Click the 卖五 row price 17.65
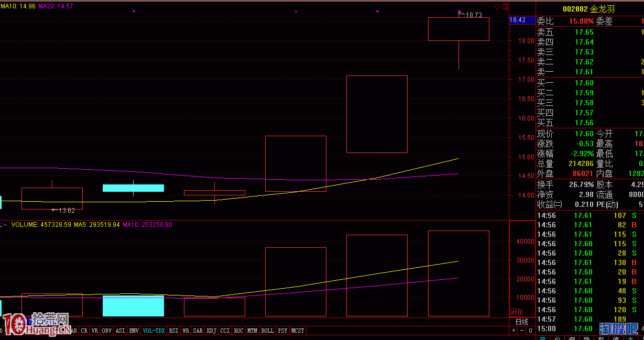This screenshot has width=644, height=340. pos(584,32)
